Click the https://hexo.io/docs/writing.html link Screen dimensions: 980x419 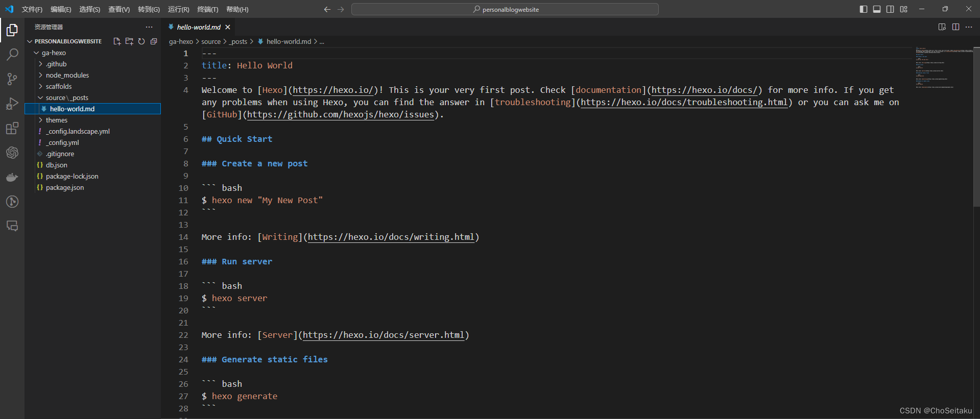coord(391,237)
